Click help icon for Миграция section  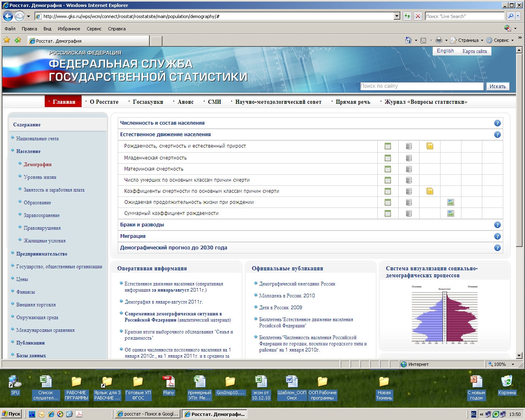pyautogui.click(x=498, y=236)
